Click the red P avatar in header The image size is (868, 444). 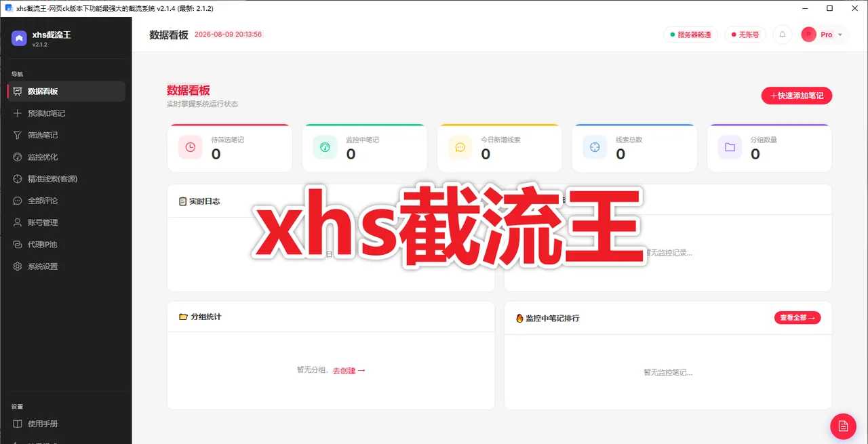click(808, 35)
